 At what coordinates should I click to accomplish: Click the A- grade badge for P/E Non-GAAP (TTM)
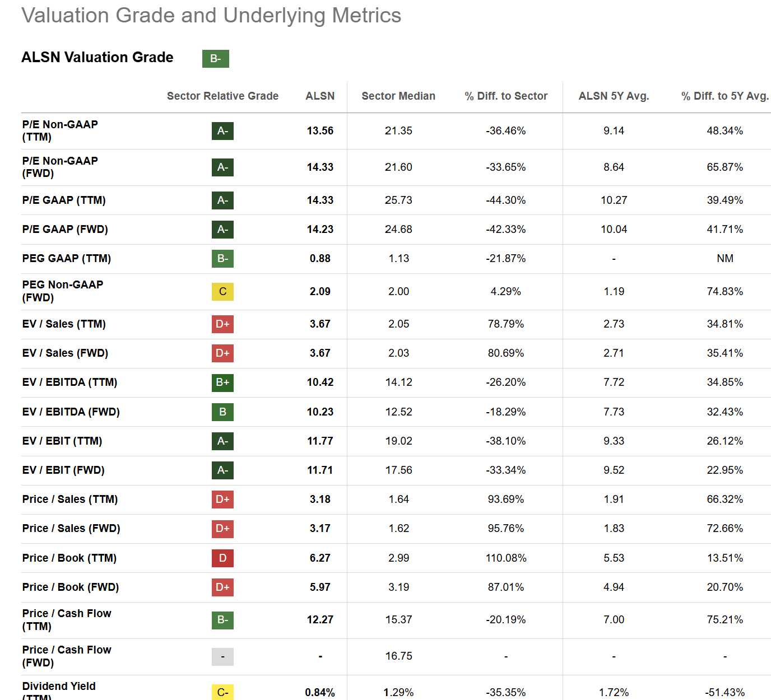click(222, 131)
